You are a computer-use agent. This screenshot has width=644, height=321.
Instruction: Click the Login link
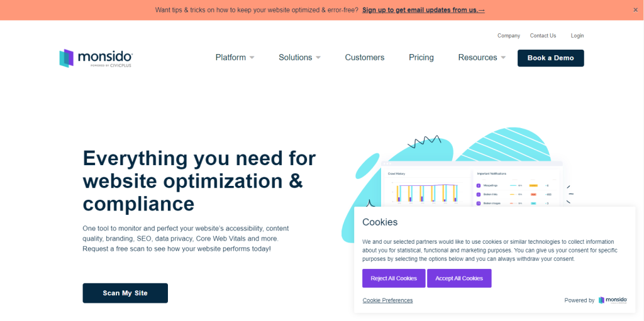click(577, 36)
